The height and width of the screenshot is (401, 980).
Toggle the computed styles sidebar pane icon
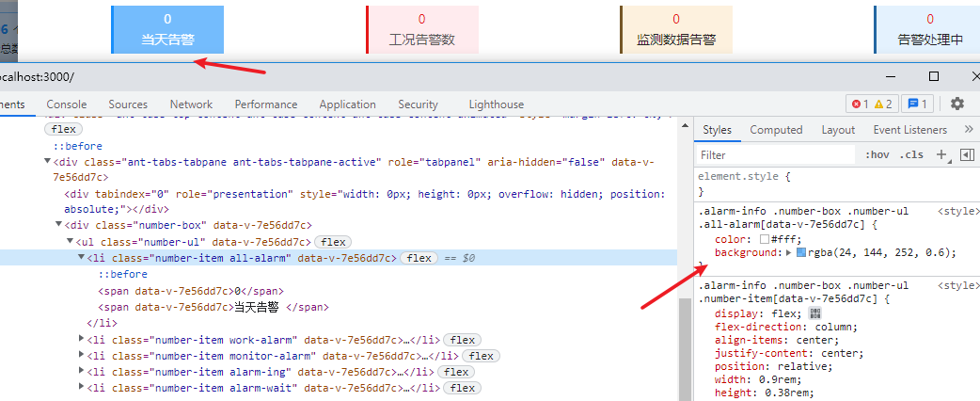click(967, 154)
